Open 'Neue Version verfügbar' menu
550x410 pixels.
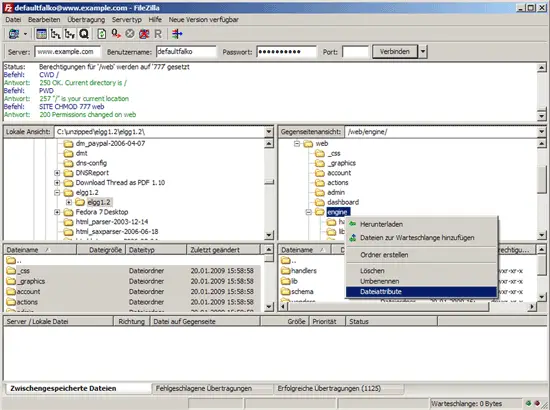(x=204, y=20)
